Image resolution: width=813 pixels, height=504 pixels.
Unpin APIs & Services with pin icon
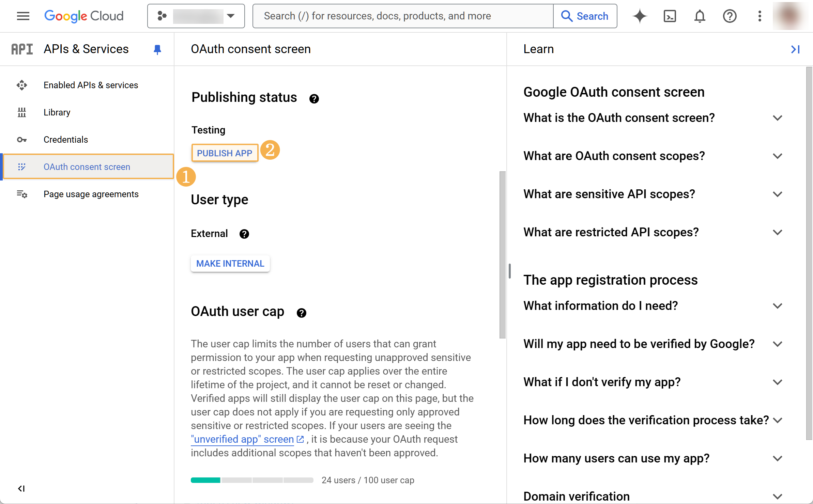point(157,49)
